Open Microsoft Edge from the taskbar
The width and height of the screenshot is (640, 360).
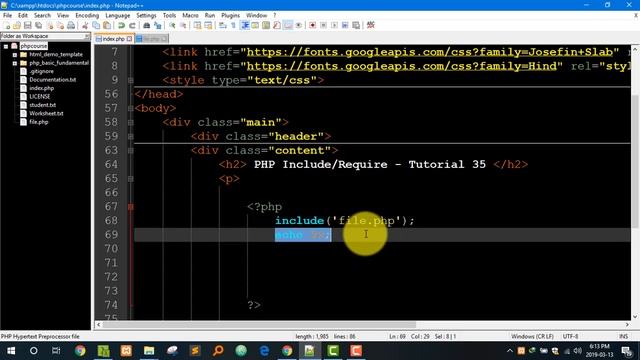(x=264, y=351)
